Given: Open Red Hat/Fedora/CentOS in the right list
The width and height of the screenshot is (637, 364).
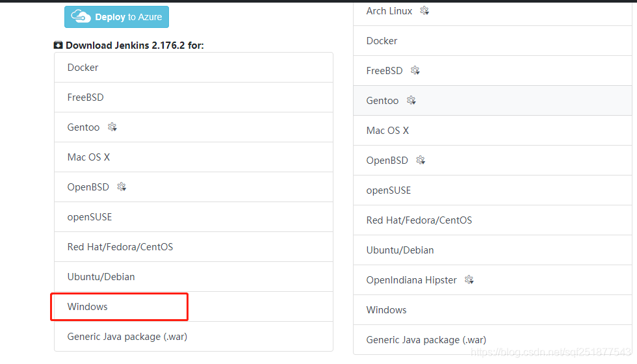Looking at the screenshot, I should (493, 220).
